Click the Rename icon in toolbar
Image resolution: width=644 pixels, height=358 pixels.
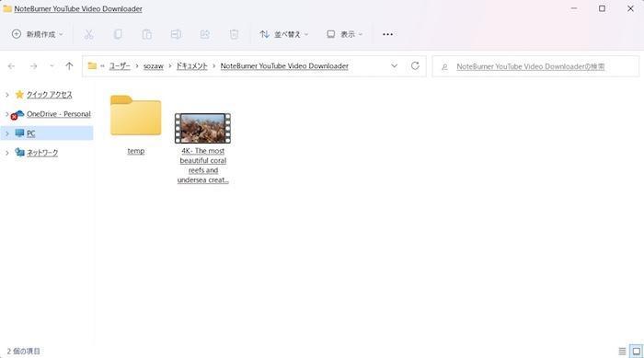[176, 35]
